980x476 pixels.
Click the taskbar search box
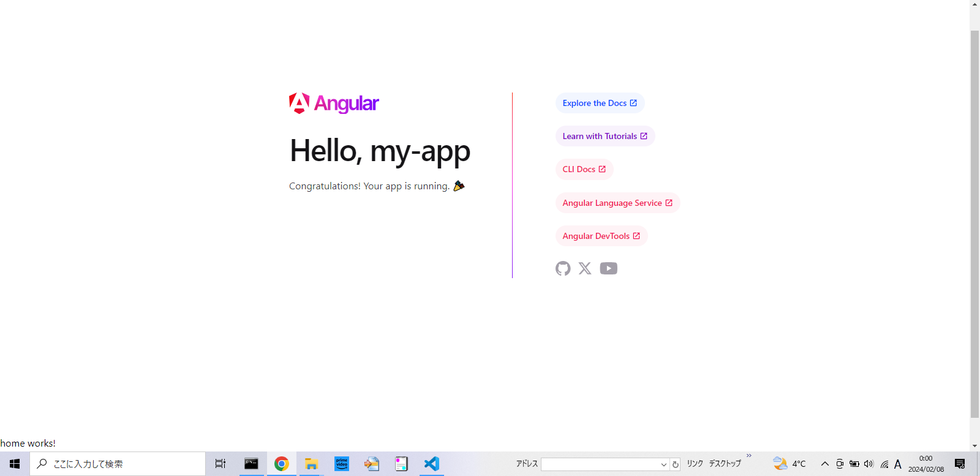coord(118,464)
